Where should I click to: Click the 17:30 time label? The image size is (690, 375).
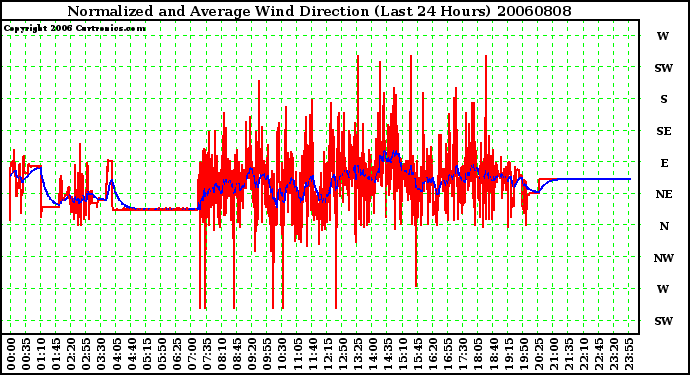click(463, 354)
